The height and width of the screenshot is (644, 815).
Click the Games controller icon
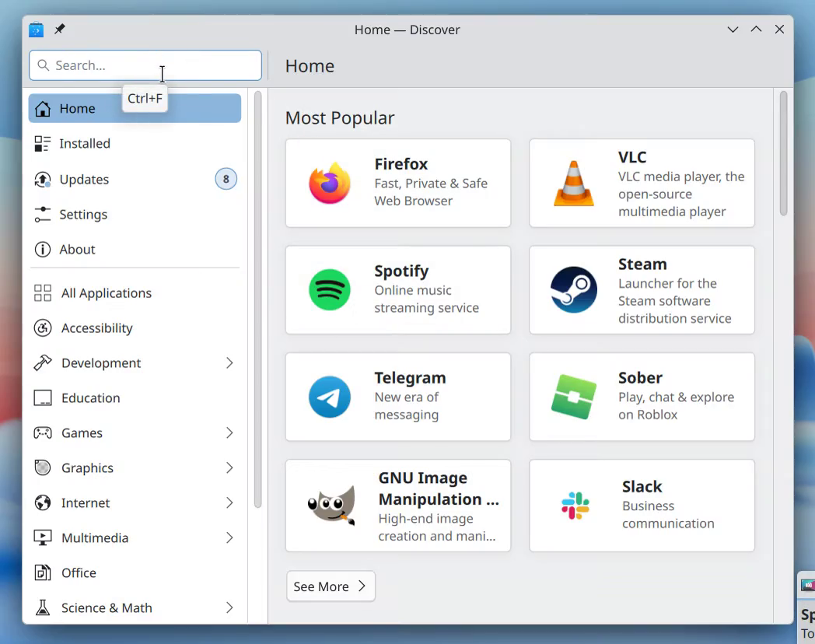click(43, 433)
